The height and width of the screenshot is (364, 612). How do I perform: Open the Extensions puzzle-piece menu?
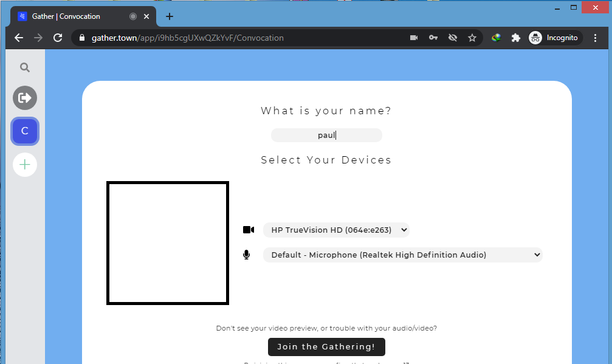pos(515,38)
